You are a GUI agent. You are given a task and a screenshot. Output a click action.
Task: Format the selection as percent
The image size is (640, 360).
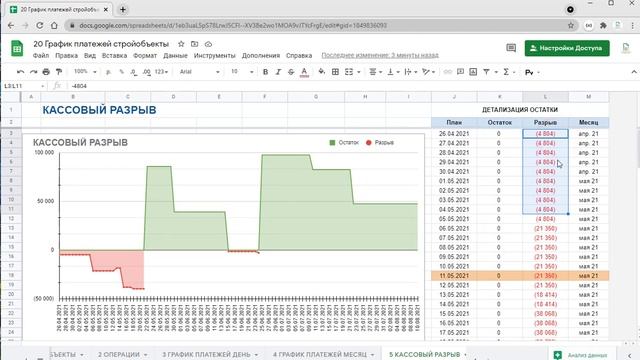point(121,72)
